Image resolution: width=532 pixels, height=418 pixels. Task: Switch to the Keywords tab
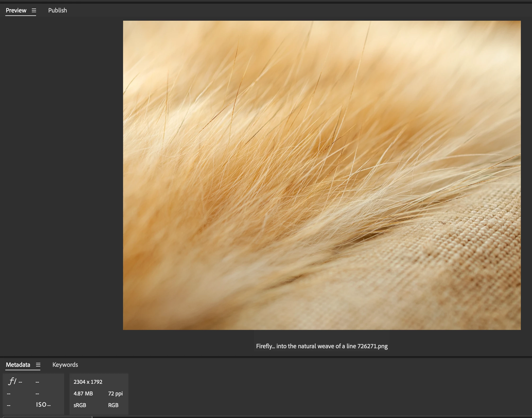tap(65, 365)
